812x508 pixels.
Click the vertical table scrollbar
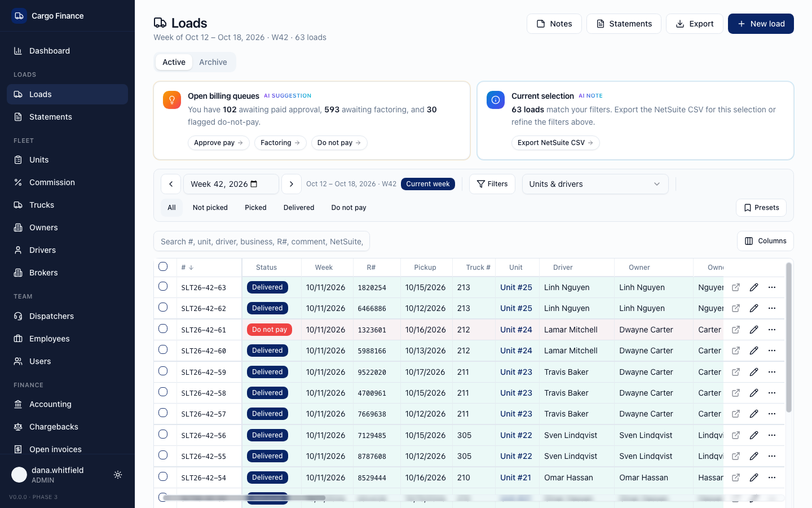pyautogui.click(x=789, y=337)
